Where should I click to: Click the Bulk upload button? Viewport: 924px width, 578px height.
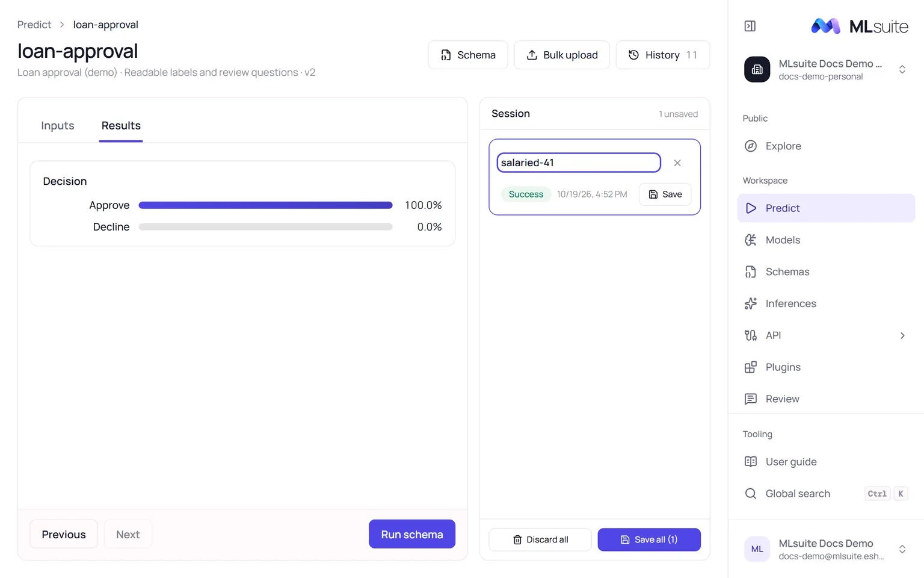point(562,55)
